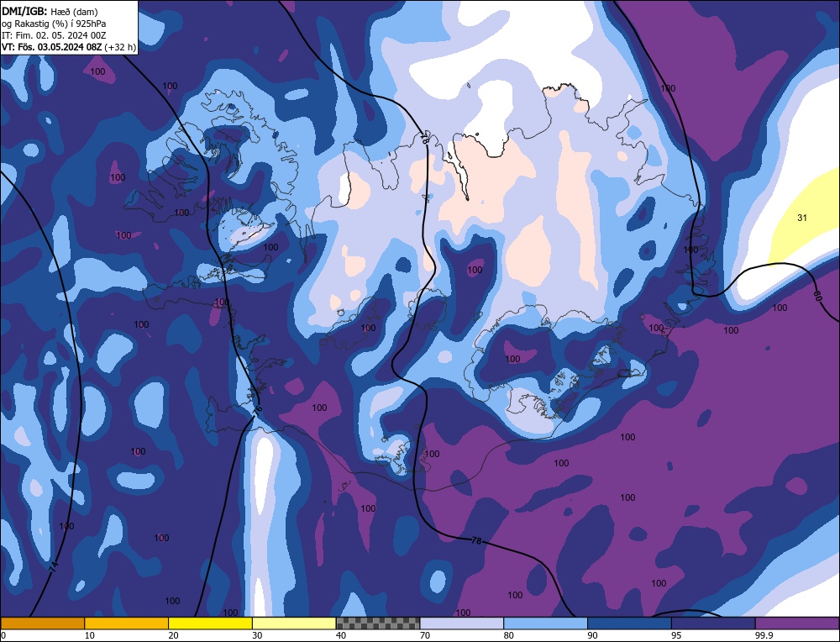Click the legend tick label 40

(341, 635)
